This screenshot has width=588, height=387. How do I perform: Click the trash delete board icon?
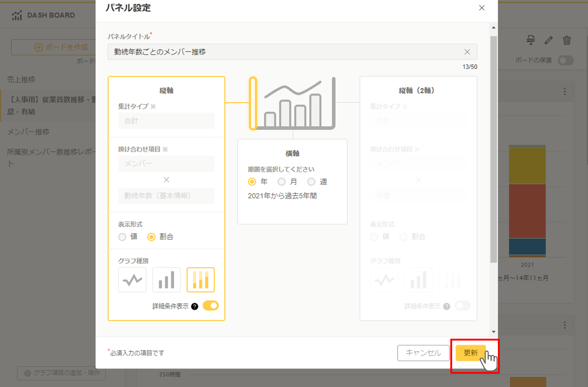coord(567,40)
